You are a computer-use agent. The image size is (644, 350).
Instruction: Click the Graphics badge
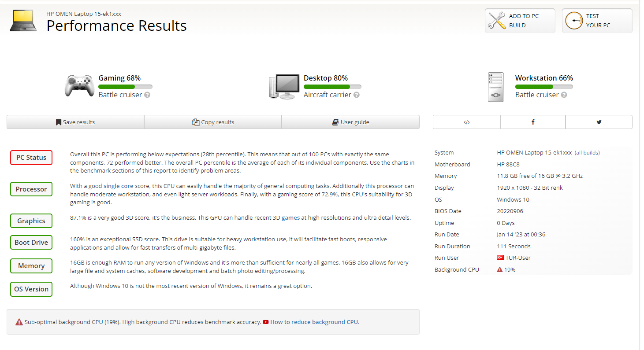[31, 221]
